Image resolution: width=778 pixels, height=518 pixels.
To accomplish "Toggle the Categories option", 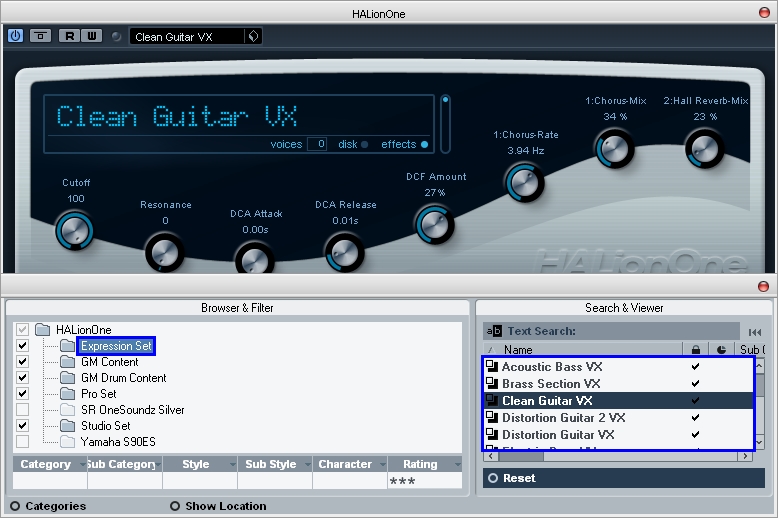I will (x=48, y=506).
